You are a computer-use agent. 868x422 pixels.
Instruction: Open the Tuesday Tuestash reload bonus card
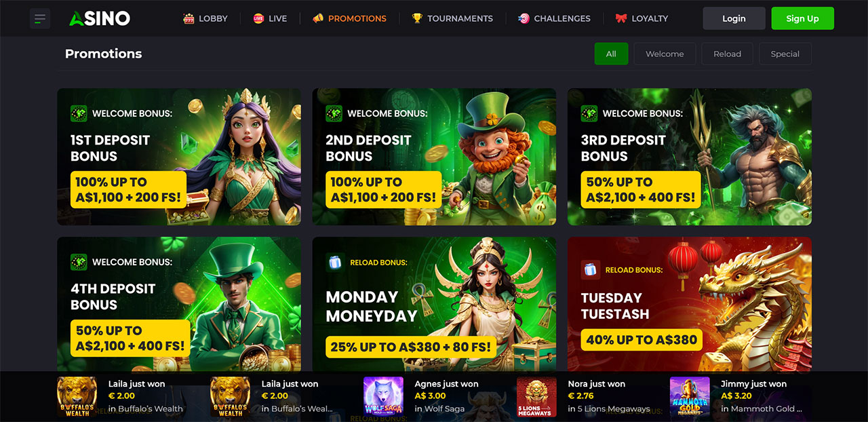[690, 304]
